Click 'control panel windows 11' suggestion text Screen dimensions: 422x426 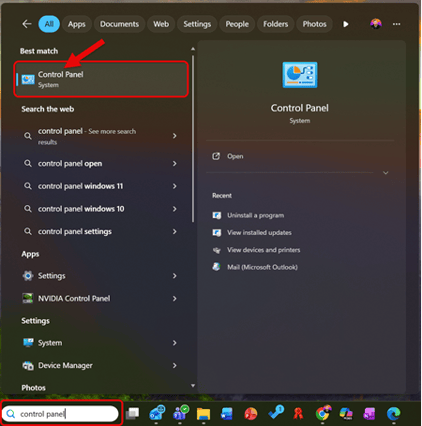coord(80,186)
